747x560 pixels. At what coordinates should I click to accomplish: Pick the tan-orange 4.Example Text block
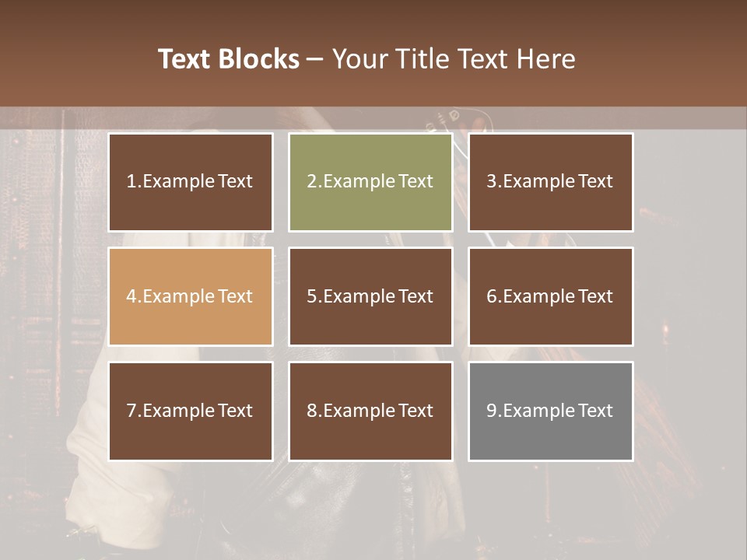[191, 296]
